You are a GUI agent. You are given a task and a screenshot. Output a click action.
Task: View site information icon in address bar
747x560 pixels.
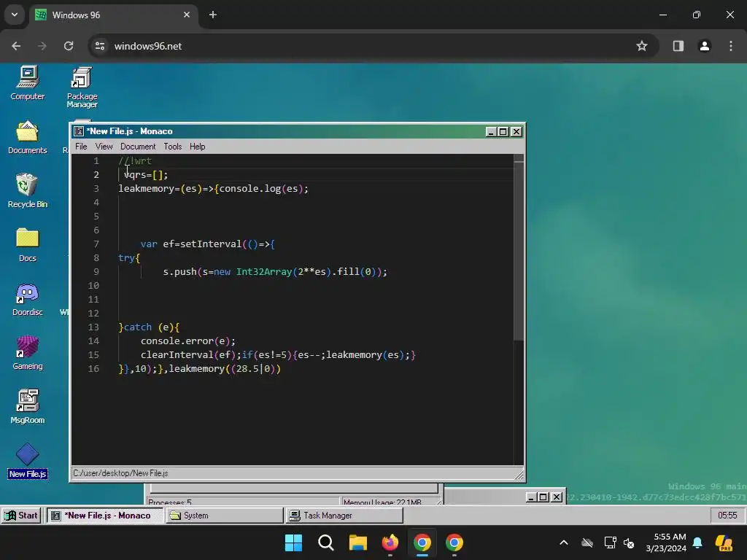[99, 46]
